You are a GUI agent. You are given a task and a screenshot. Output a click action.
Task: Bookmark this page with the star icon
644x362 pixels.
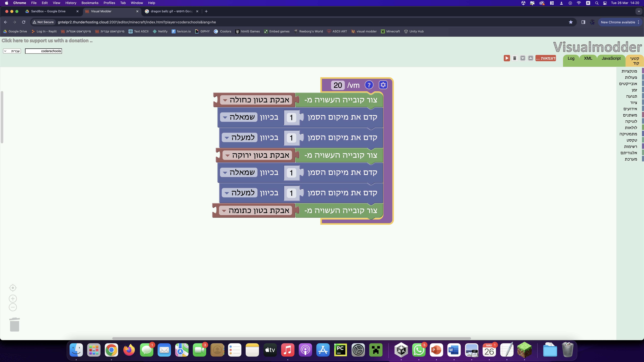(x=571, y=22)
